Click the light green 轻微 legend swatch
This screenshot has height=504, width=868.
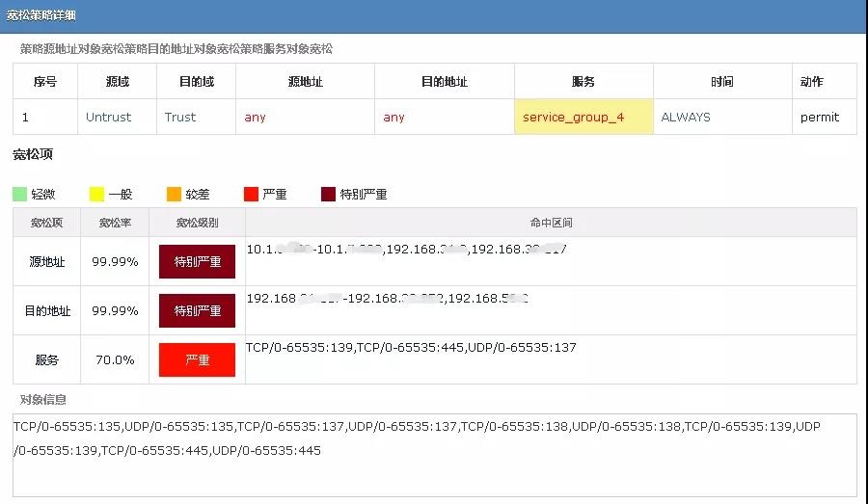(x=20, y=195)
